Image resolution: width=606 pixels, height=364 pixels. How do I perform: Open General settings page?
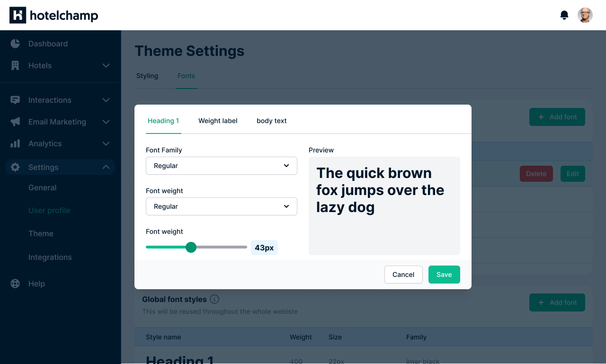pyautogui.click(x=42, y=187)
